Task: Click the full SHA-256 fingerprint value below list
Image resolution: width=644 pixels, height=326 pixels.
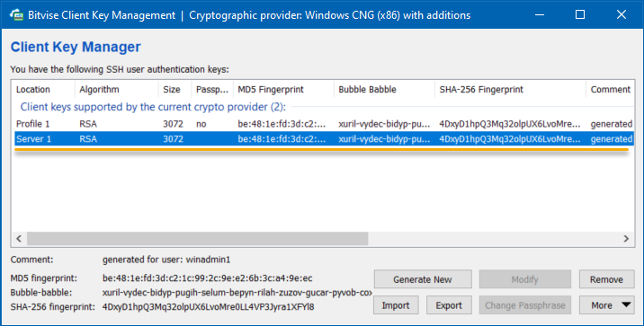Action: tap(209, 307)
